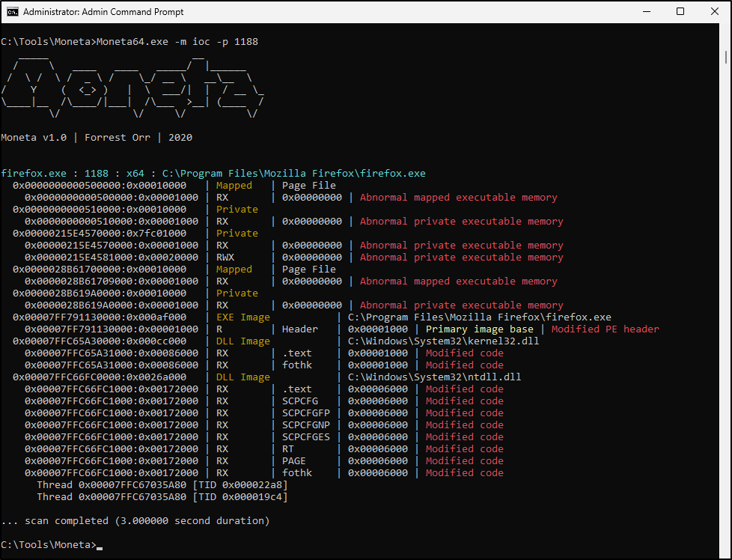Click 'Modified PE header' warning text

pyautogui.click(x=605, y=329)
